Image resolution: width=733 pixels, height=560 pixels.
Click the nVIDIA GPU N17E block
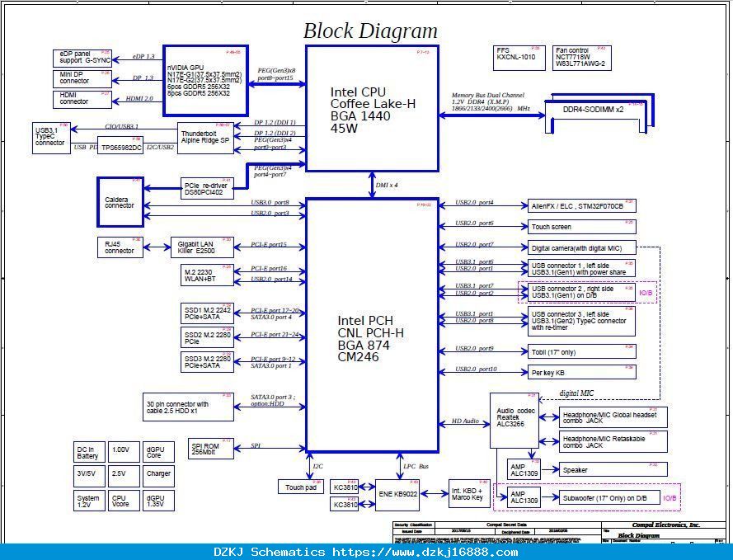pos(205,80)
